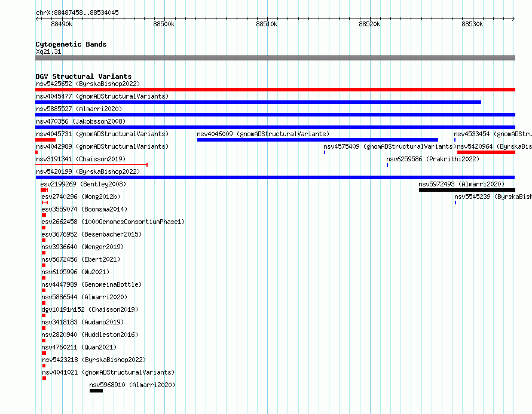Viewport: 532px width, 414px height.
Task: Click the gray Xq21.31 cytogenetic band bar
Action: pyautogui.click(x=275, y=58)
